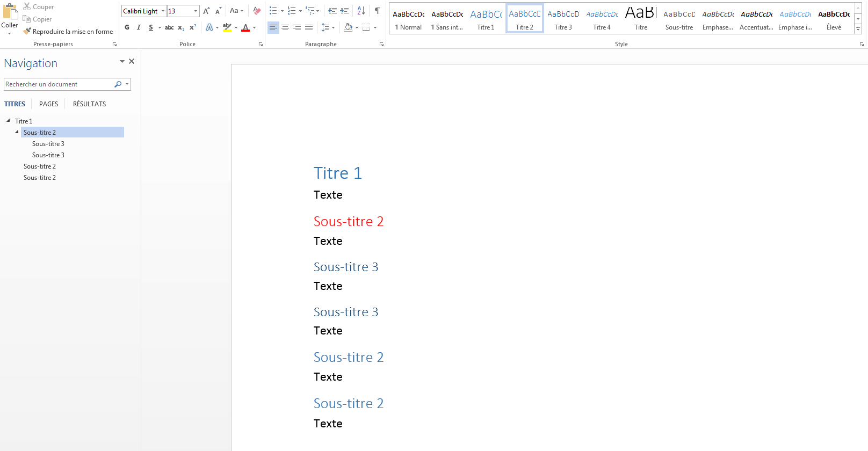Apply the Titre 3 style

coord(563,19)
